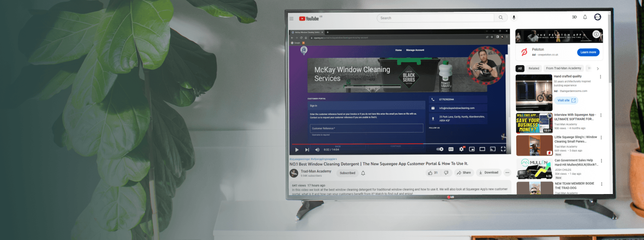Click Manage Account in the recorded portal
The image size is (644, 240).
tap(415, 50)
